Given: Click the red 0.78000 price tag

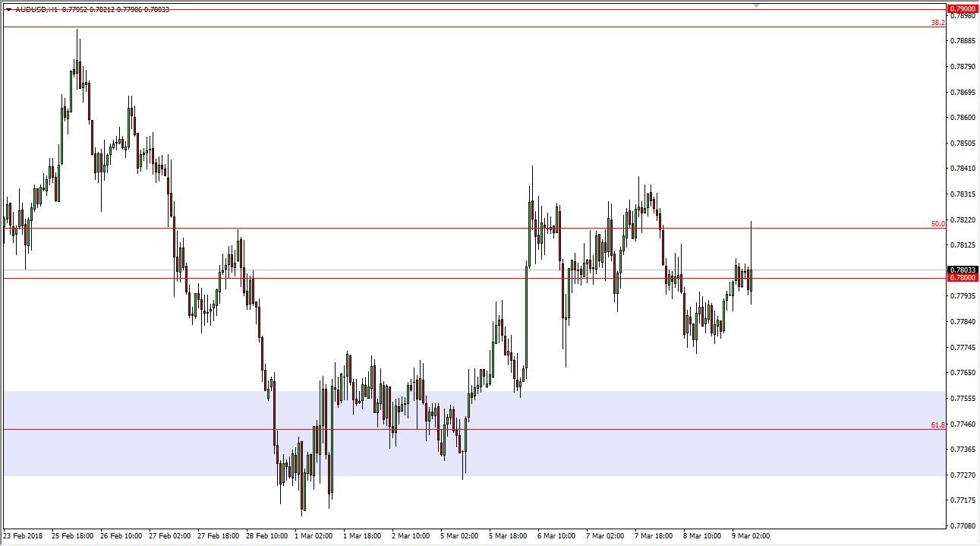Looking at the screenshot, I should (962, 278).
